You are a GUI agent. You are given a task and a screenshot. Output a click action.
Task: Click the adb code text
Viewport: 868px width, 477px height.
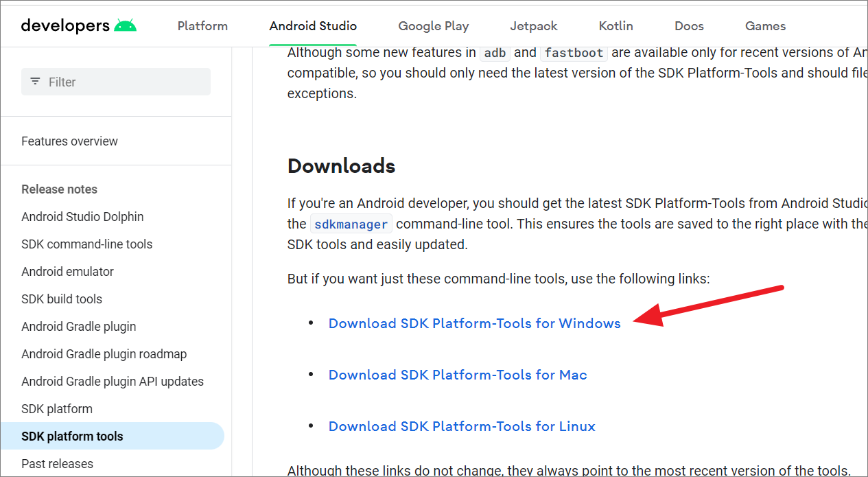coord(495,53)
